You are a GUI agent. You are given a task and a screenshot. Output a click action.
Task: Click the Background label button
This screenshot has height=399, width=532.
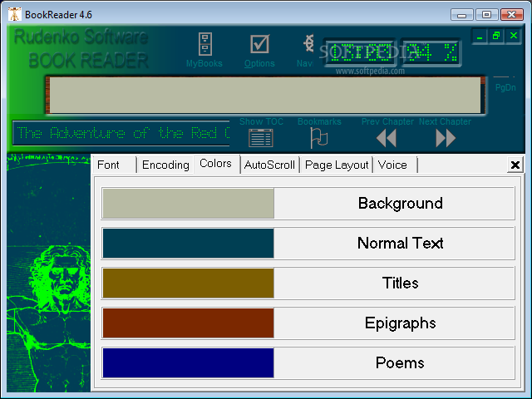394,203
